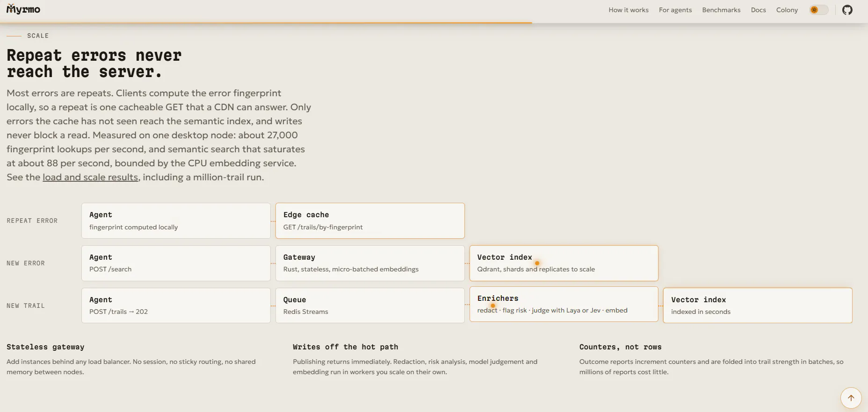The image size is (868, 412).
Task: Follow the load and scale results link
Action: point(90,178)
